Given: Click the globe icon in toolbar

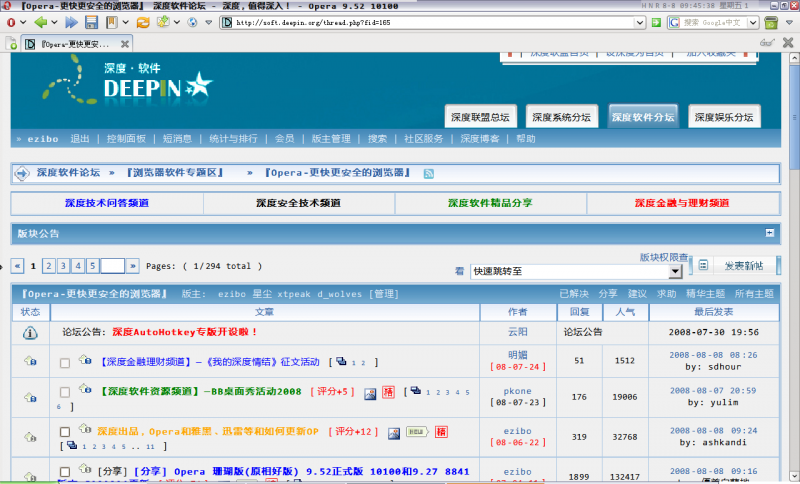Looking at the screenshot, I should coord(192,22).
